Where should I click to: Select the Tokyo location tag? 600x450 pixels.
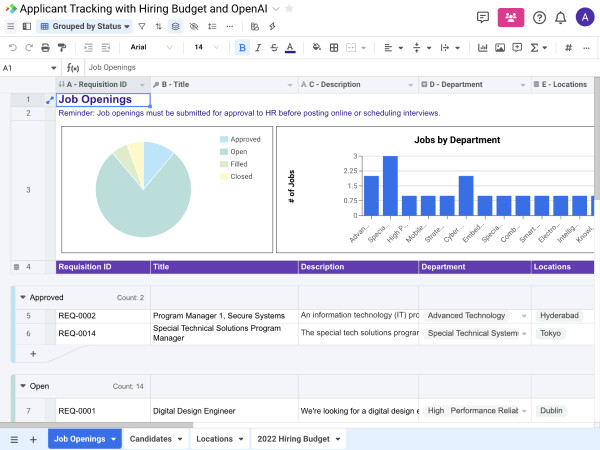pos(550,333)
